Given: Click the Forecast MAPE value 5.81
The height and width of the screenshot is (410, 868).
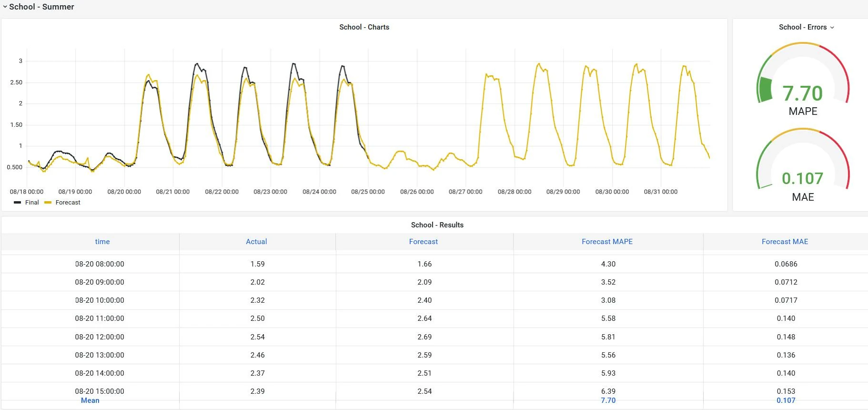Looking at the screenshot, I should pyautogui.click(x=608, y=337).
